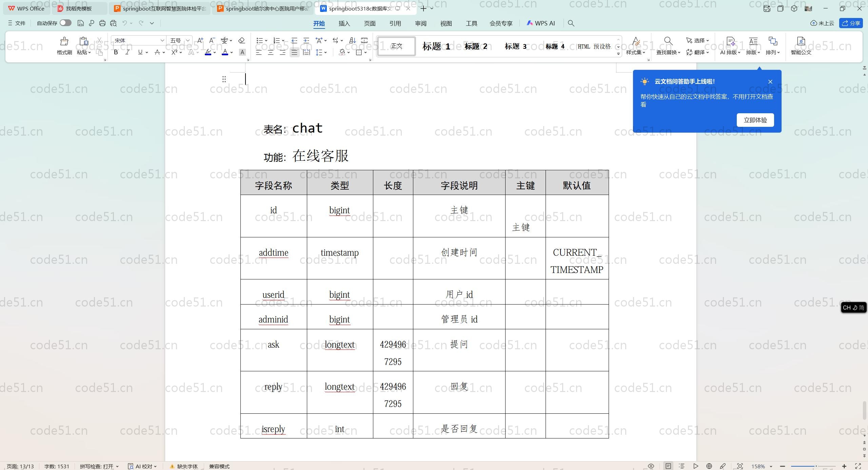Toggle eye protection mode in status bar
This screenshot has height=470, width=868.
tap(651, 466)
